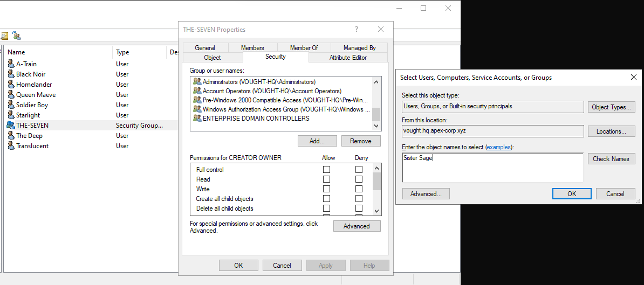Click the Locations... button
The image size is (644, 285).
click(611, 131)
